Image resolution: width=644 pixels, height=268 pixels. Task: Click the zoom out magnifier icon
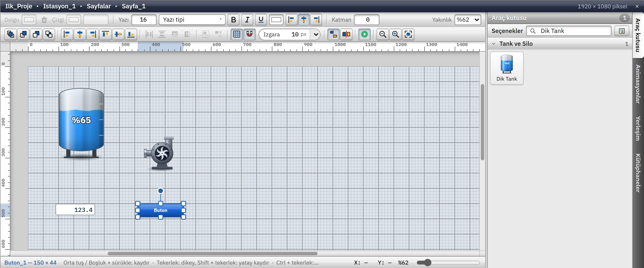click(382, 34)
